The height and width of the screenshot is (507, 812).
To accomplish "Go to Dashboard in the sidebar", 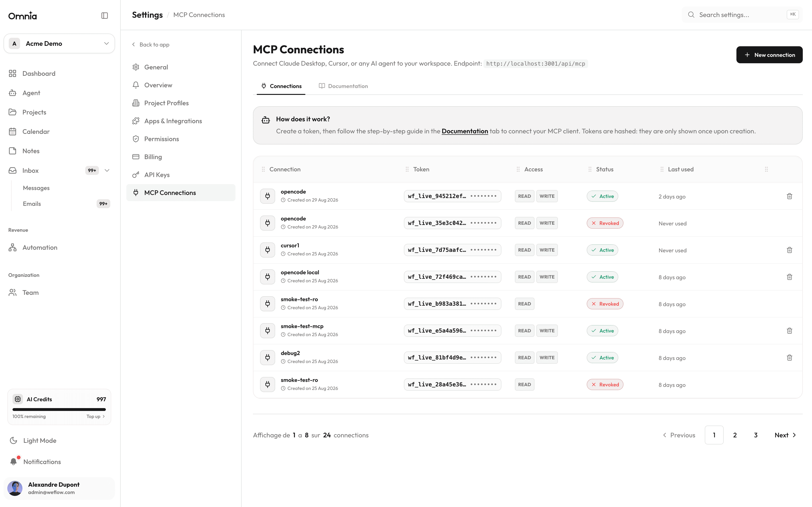I will 38,73.
